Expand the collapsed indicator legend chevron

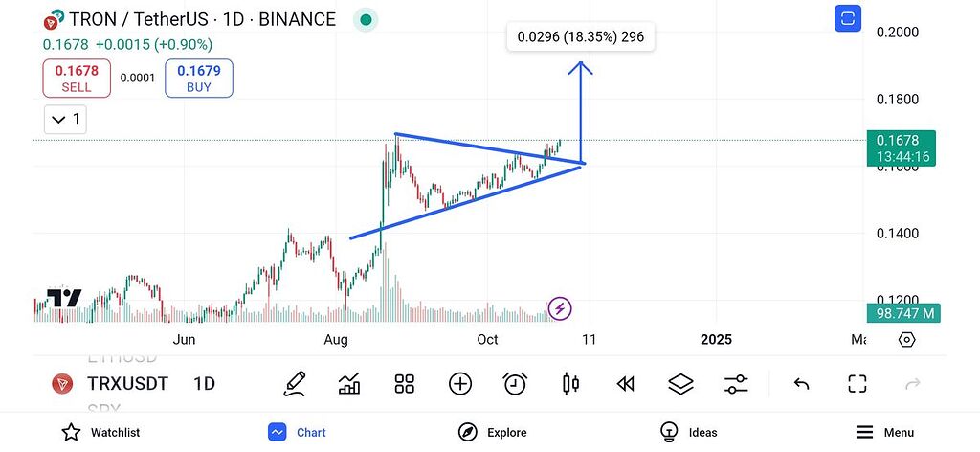pyautogui.click(x=65, y=120)
